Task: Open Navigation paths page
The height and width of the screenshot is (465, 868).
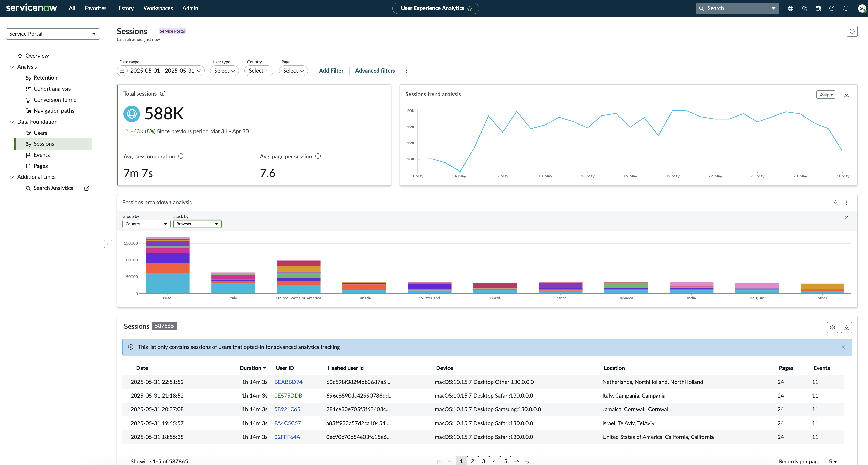Action: (x=54, y=111)
